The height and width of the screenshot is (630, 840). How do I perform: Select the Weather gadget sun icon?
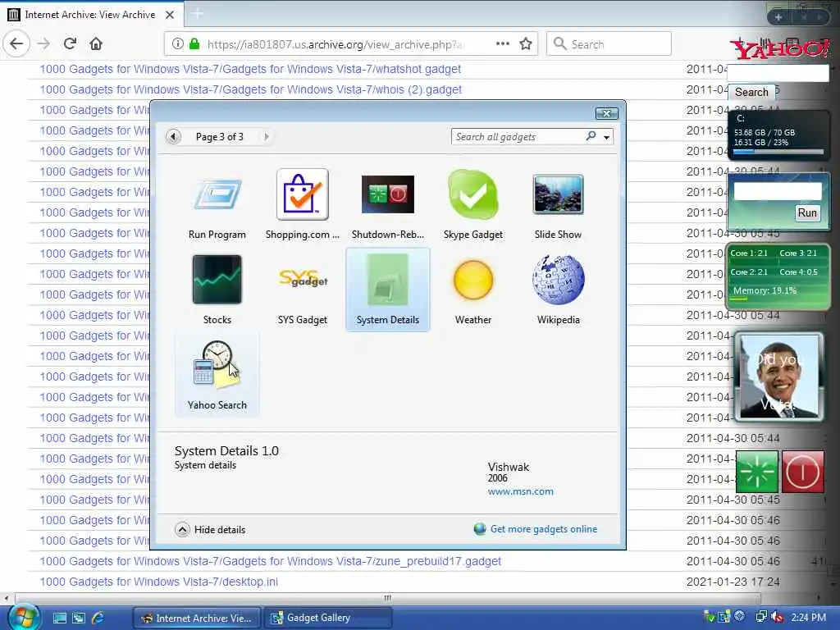point(473,280)
